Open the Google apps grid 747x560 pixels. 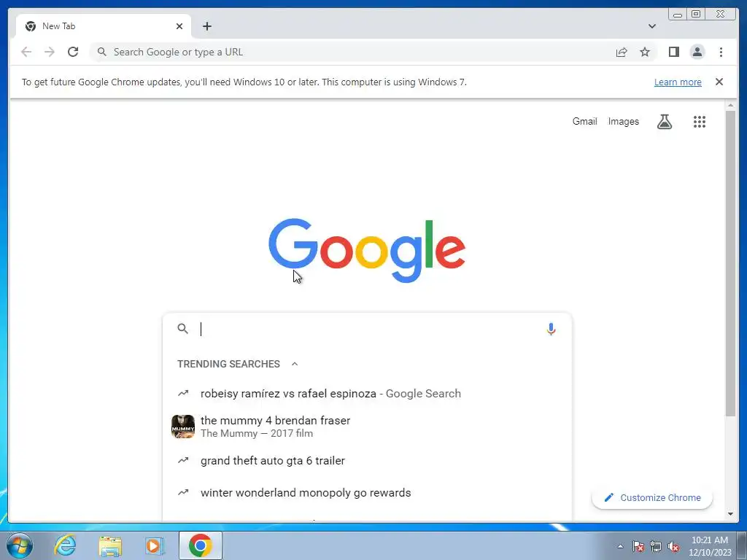click(x=700, y=122)
